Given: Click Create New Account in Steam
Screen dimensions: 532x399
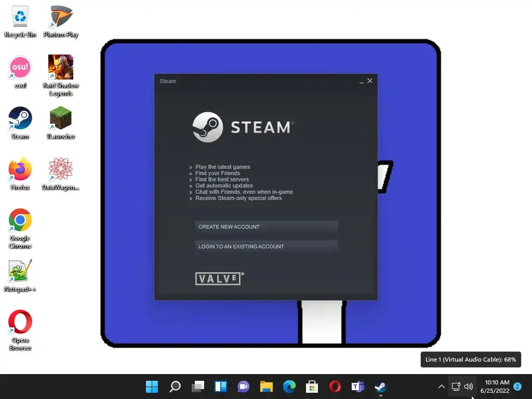Looking at the screenshot, I should pyautogui.click(x=267, y=227).
